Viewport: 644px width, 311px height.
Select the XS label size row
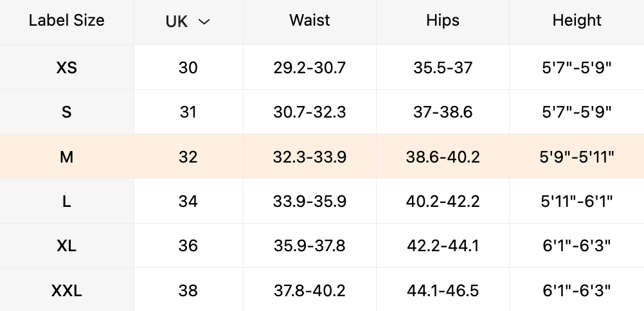pos(67,67)
